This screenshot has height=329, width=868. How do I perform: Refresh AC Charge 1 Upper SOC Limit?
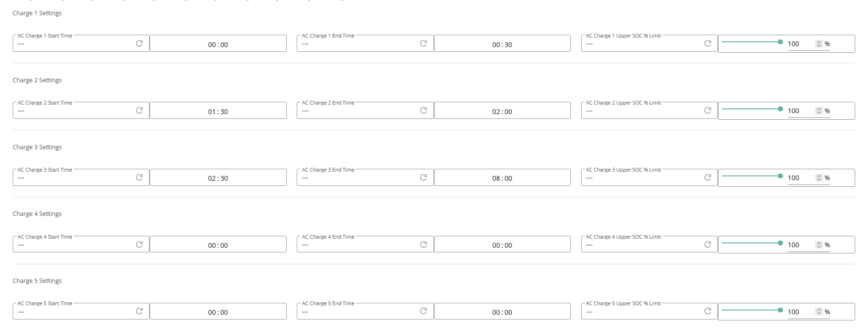coord(708,43)
